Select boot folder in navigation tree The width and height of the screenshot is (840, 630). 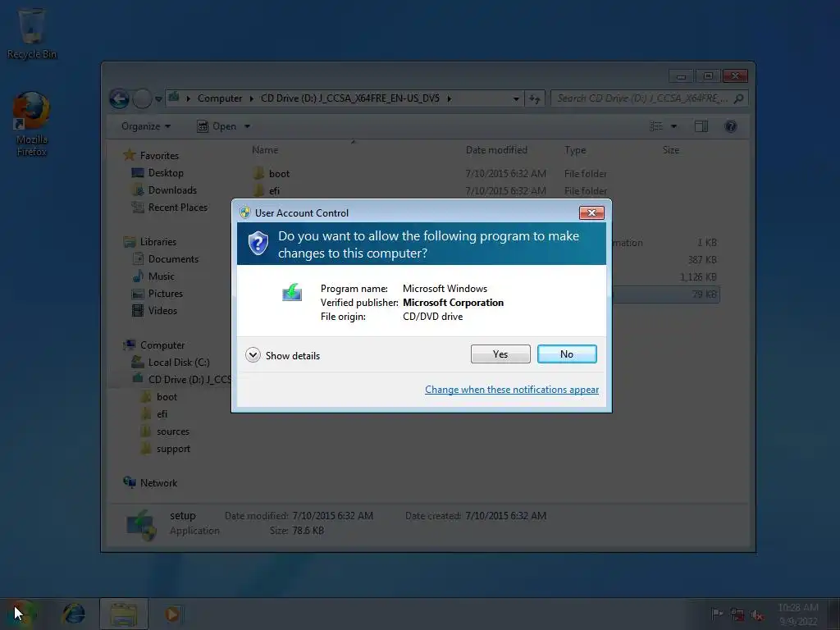coord(167,397)
